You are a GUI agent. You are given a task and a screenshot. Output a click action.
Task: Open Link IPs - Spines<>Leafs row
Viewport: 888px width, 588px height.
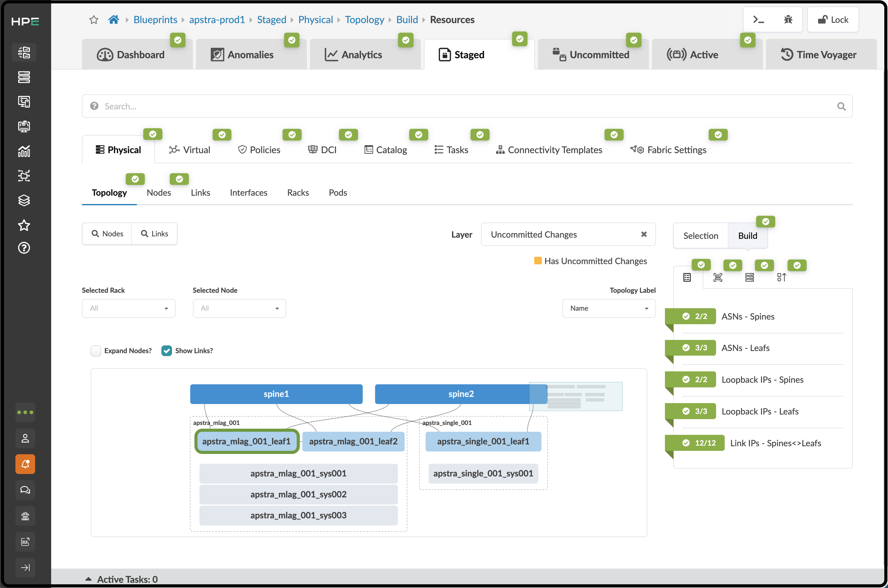[x=755, y=443]
